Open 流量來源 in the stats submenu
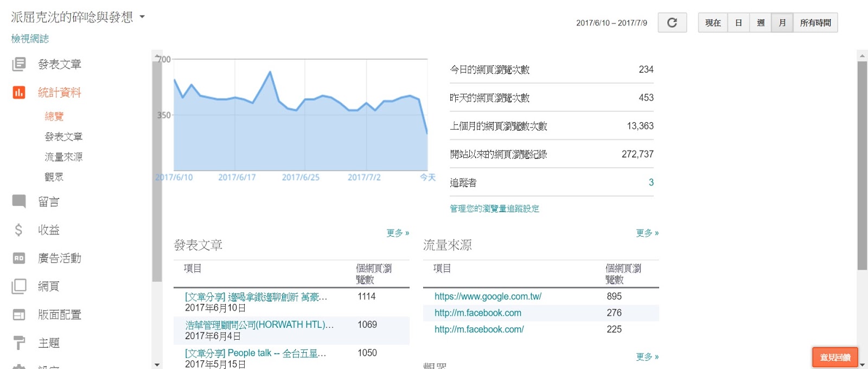Viewport: 868px width, 369px height. pos(63,157)
